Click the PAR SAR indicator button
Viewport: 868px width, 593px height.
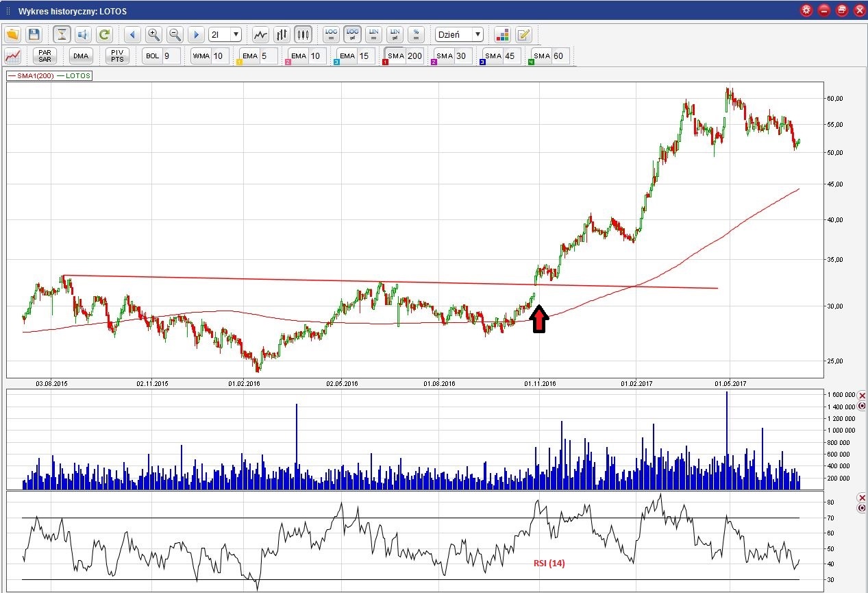point(45,56)
